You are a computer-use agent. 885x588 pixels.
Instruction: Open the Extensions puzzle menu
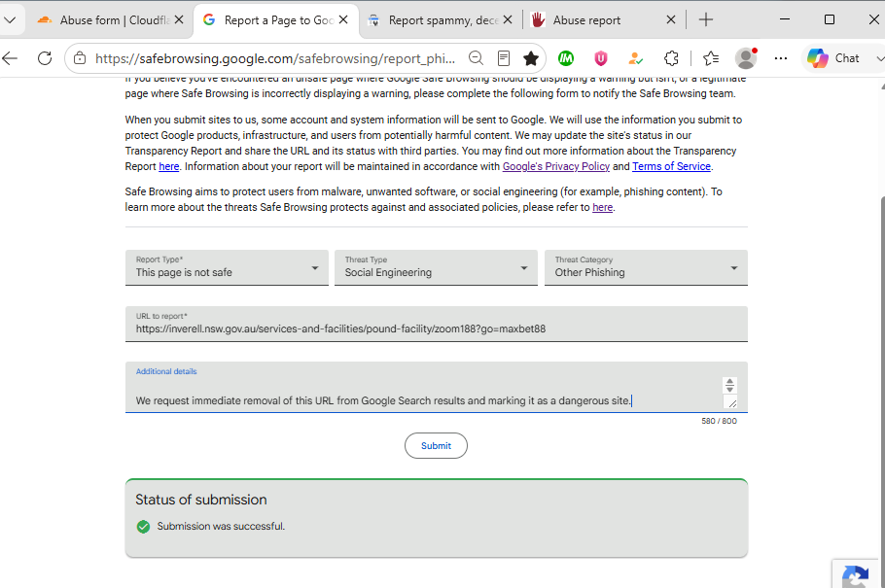coord(670,58)
